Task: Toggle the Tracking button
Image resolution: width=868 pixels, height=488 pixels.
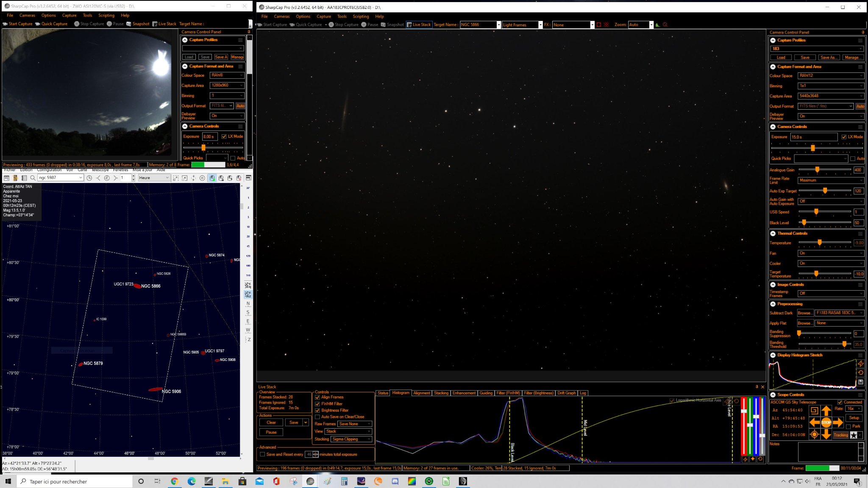Action: coord(841,435)
